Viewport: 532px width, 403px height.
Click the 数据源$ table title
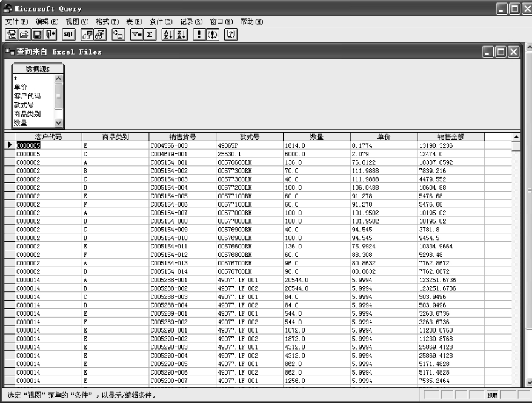[x=38, y=69]
